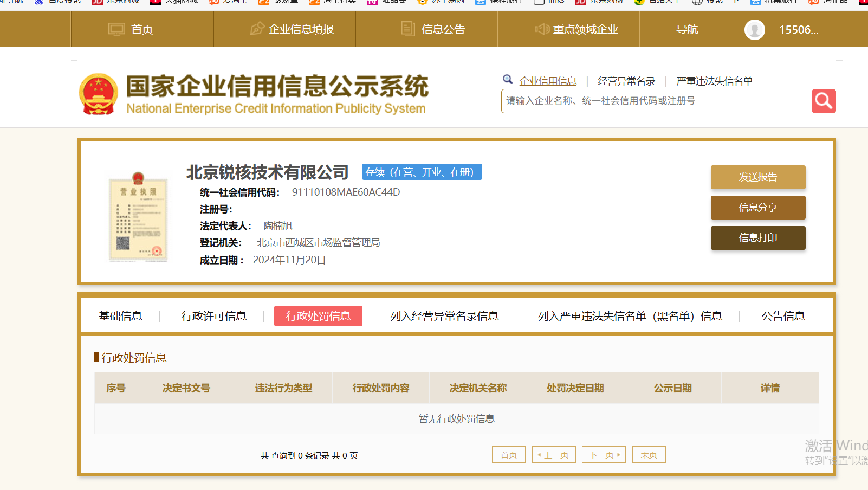Screen dimensions: 868x490
Task: Switch to 列入经营异常名录信息 tab
Action: (x=444, y=316)
